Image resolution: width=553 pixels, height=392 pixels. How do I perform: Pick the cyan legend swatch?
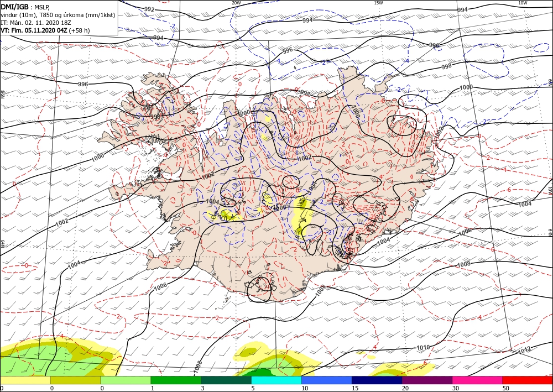[276, 380]
